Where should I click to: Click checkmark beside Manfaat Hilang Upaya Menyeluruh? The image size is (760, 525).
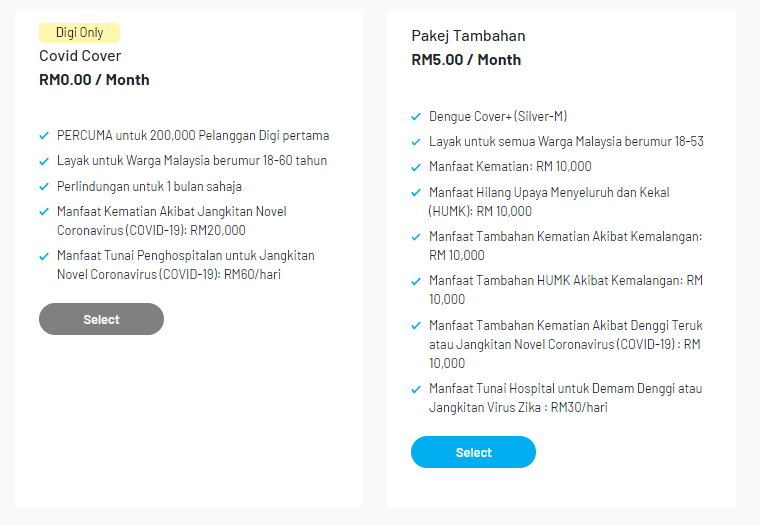(x=416, y=193)
